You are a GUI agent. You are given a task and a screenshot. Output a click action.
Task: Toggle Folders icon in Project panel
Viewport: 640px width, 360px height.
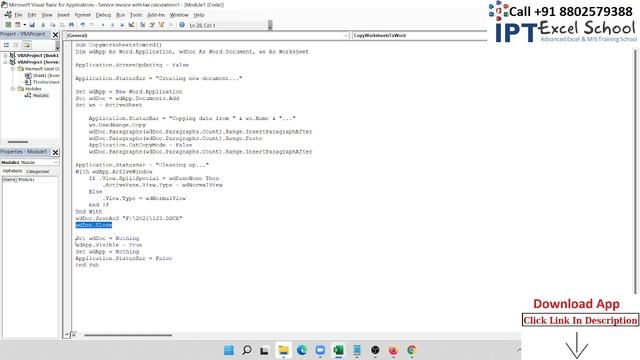[27, 45]
